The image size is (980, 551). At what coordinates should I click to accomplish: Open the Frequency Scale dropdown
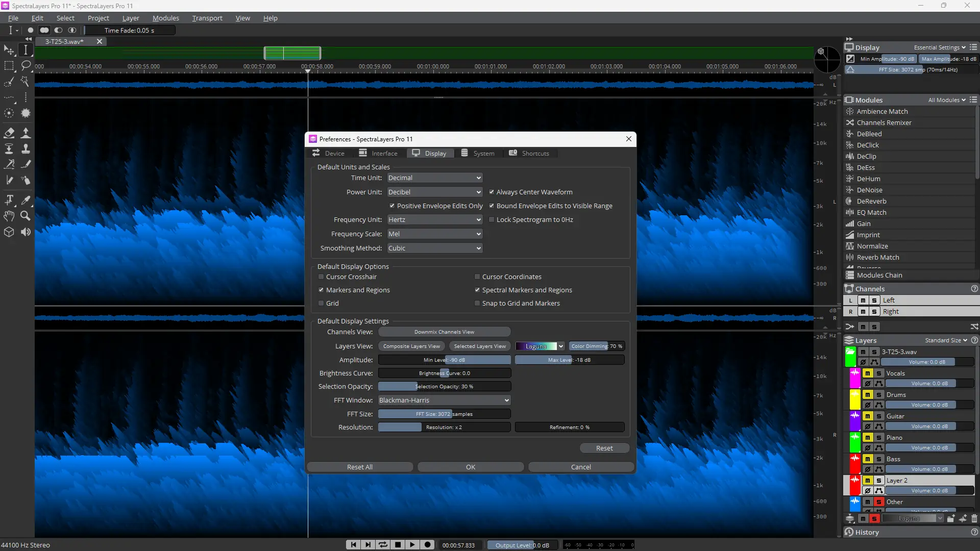(x=434, y=234)
